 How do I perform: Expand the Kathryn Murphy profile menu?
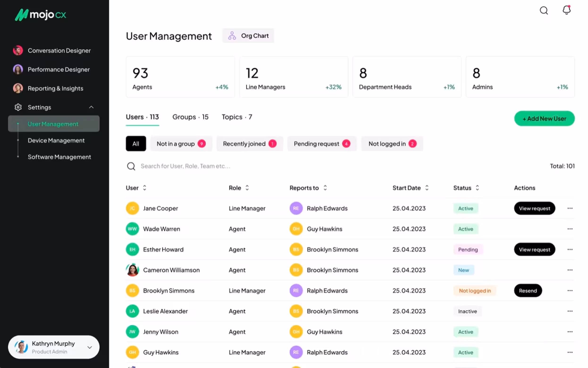(90, 347)
